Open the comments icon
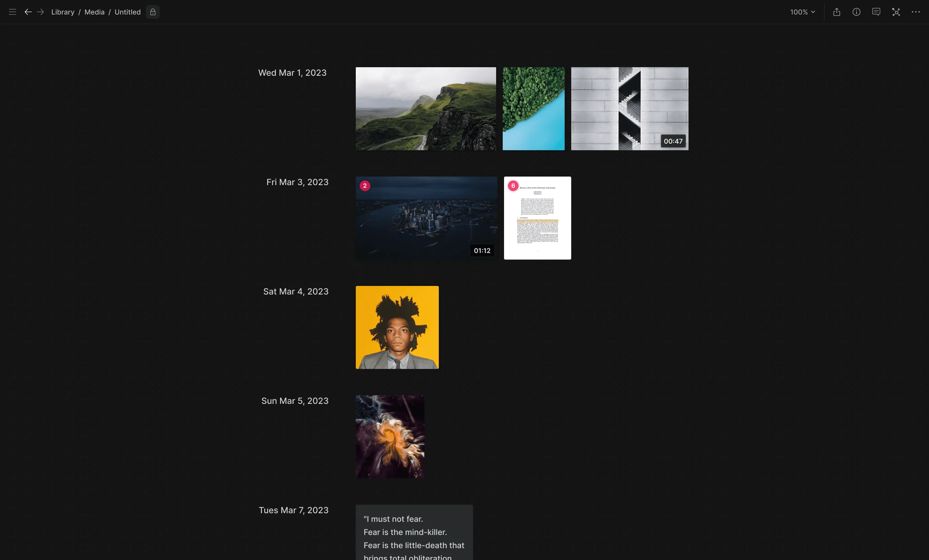 (x=876, y=12)
